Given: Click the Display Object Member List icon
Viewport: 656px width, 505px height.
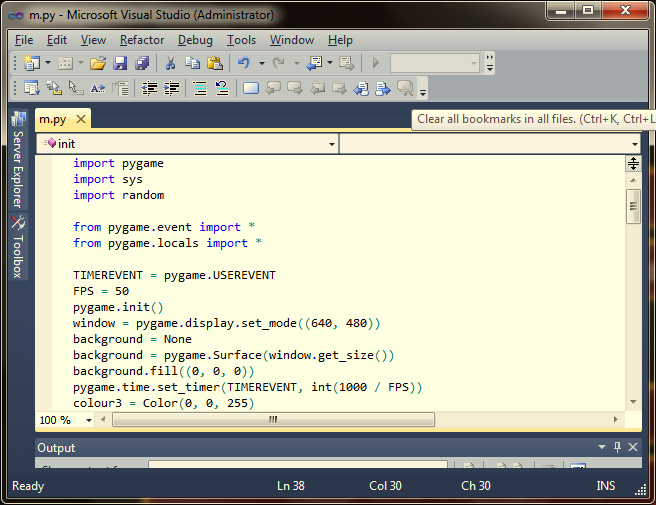Looking at the screenshot, I should pos(32,88).
